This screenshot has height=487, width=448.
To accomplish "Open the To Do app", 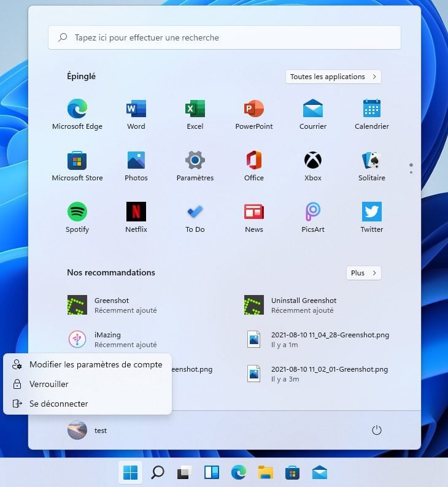I will pos(195,217).
